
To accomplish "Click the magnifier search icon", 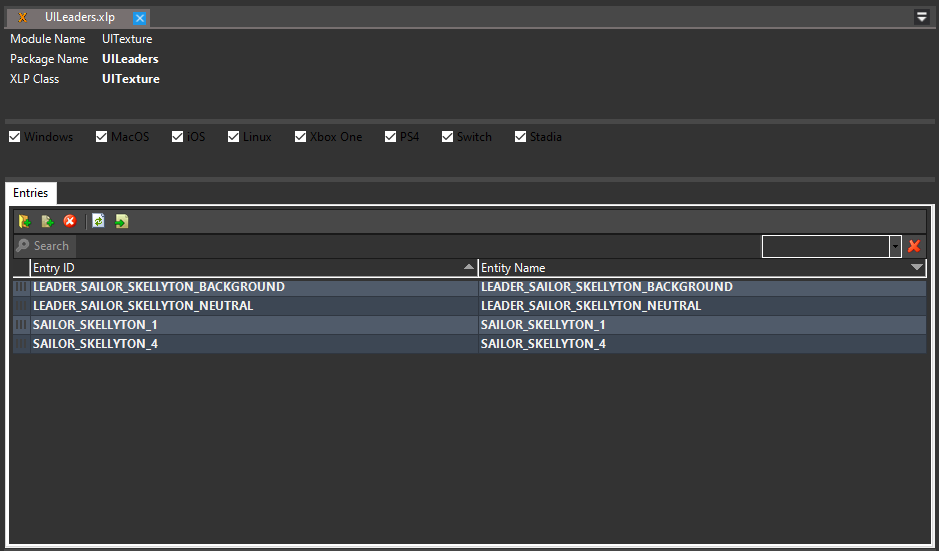I will point(23,246).
